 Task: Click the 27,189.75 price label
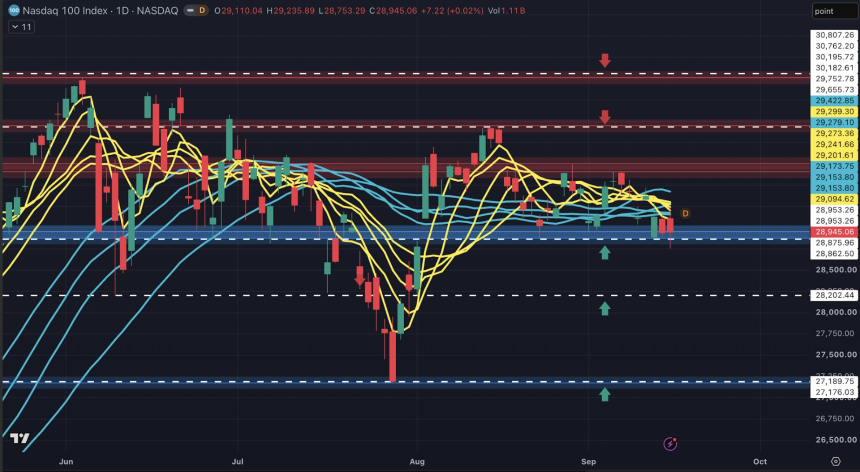834,381
